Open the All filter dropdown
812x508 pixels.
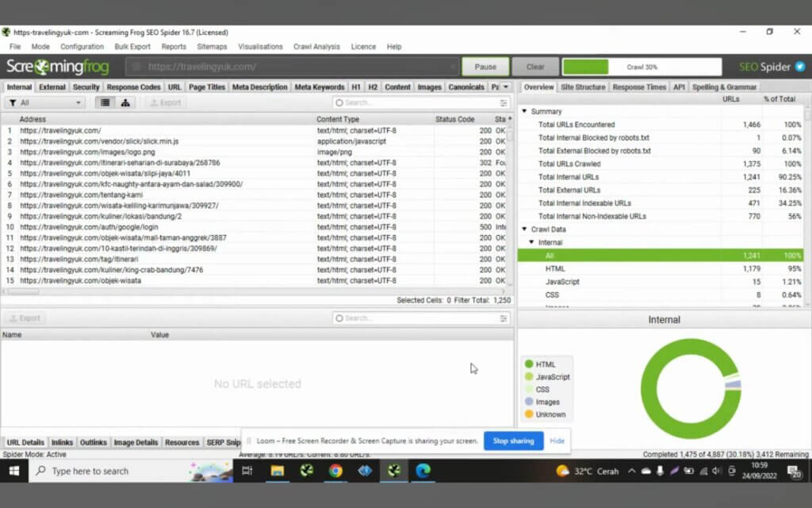(45, 102)
